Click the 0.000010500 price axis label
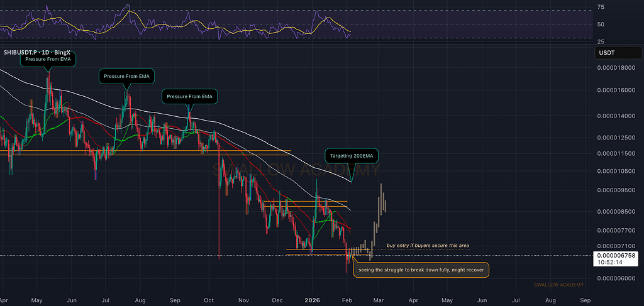Image resolution: width=644 pixels, height=306 pixels. [x=616, y=171]
